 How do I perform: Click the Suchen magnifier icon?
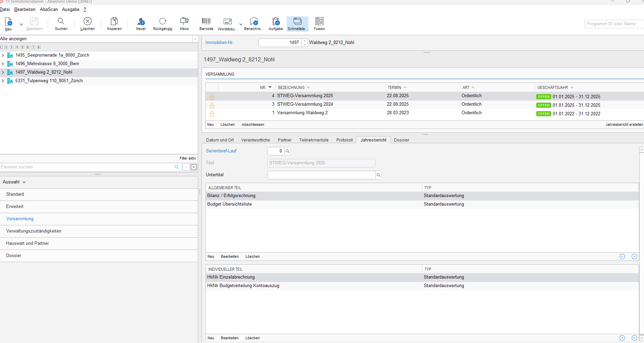[61, 21]
